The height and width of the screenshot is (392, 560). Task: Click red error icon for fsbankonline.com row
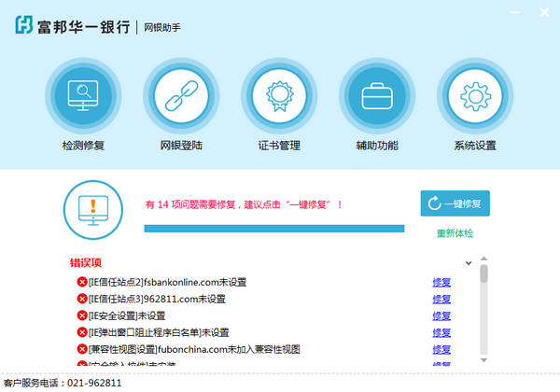point(82,282)
